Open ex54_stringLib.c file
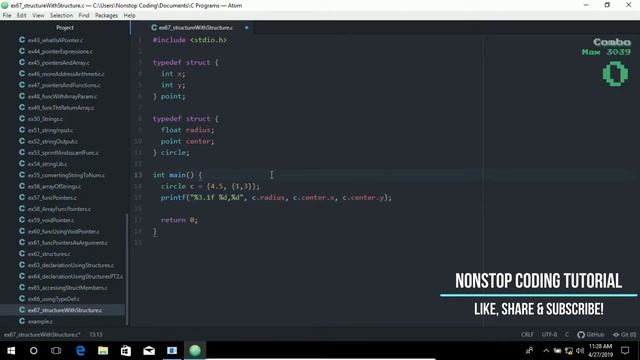640x360 pixels. 47,164
